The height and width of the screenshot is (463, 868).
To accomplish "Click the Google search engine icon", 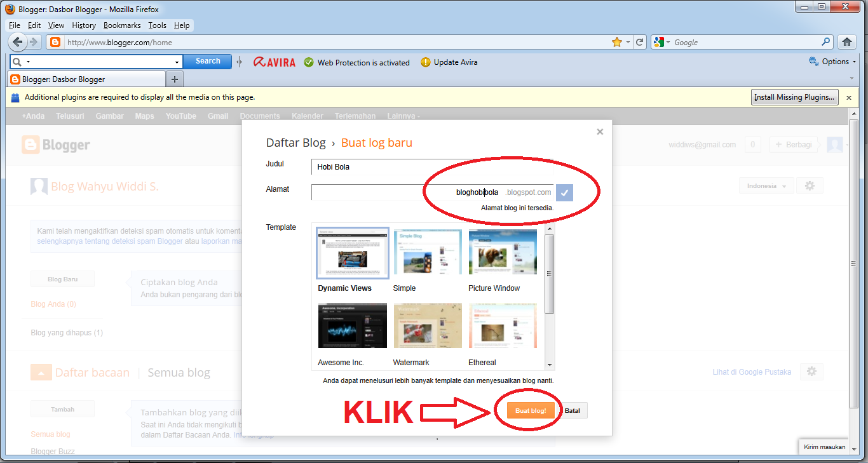I will [659, 42].
